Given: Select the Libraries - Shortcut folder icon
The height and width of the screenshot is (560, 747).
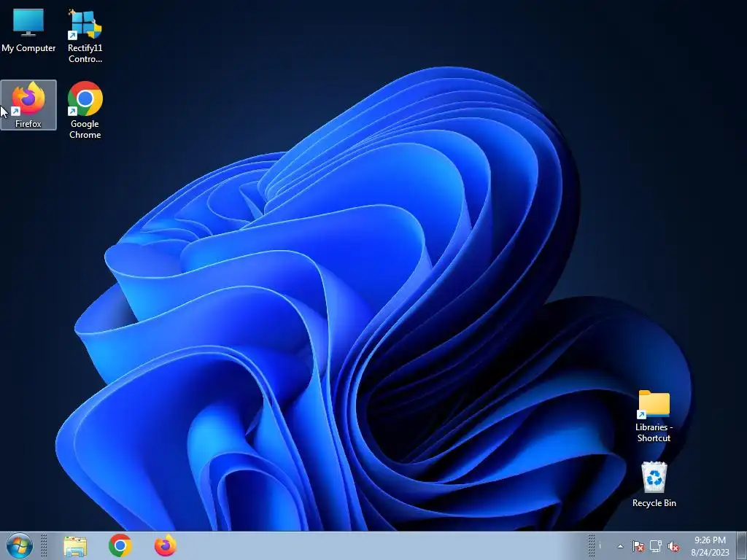Looking at the screenshot, I should click(x=654, y=416).
